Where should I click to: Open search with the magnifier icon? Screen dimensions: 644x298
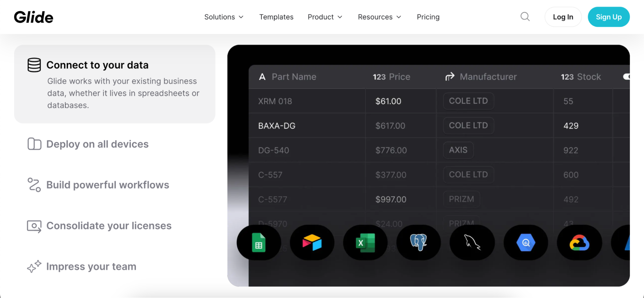click(525, 17)
